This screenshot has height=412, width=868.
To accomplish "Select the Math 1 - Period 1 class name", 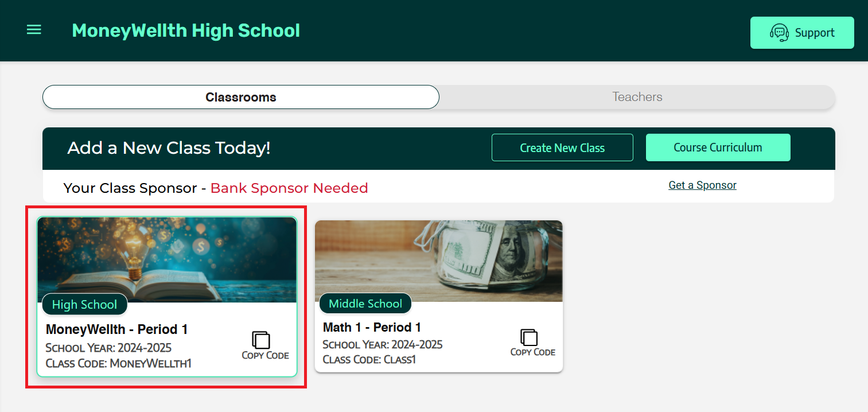I will click(372, 328).
